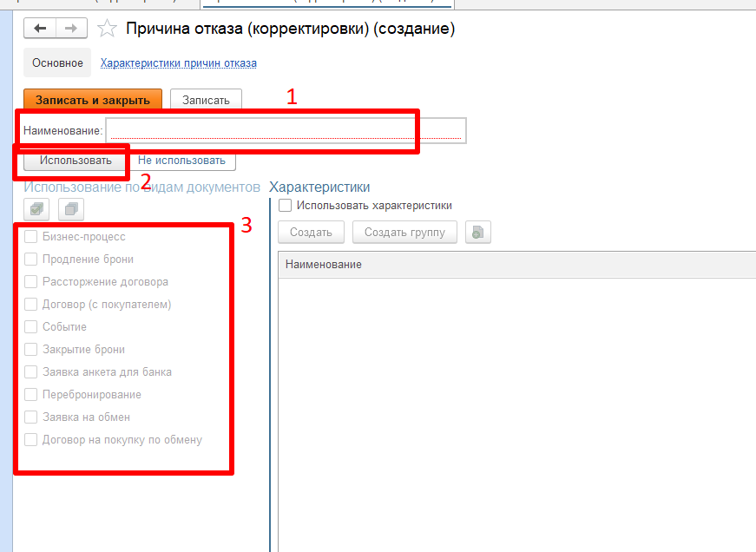
Task: Select the Перебронирование checkbox
Action: (31, 395)
